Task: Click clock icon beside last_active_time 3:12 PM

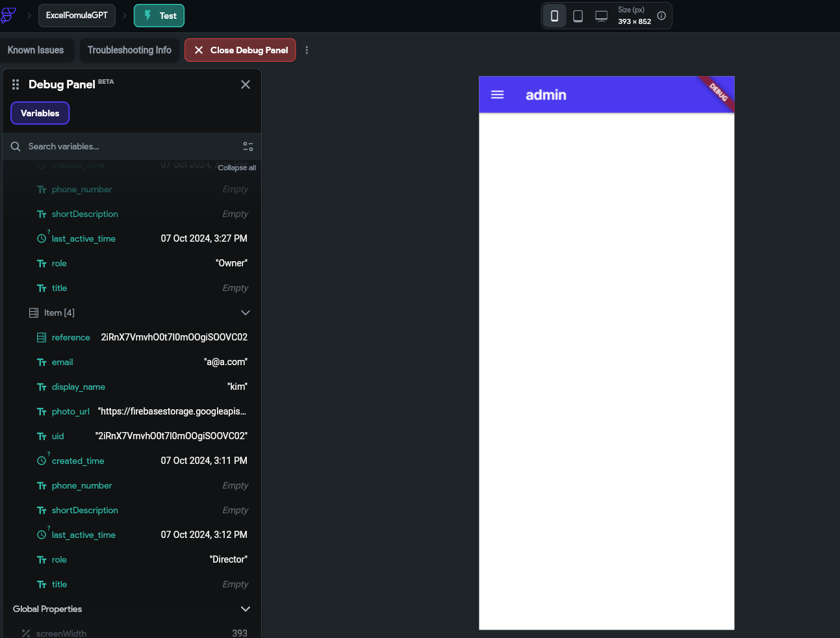Action: tap(42, 535)
